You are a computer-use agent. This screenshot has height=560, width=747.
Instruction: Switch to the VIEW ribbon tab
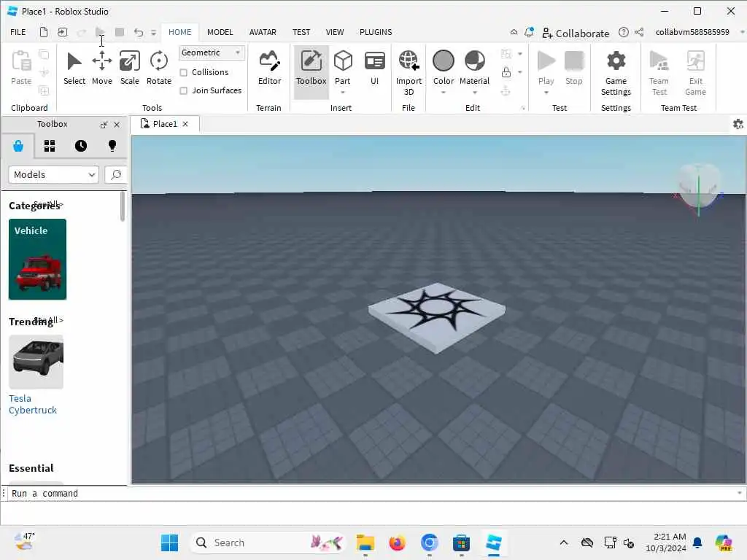click(334, 32)
